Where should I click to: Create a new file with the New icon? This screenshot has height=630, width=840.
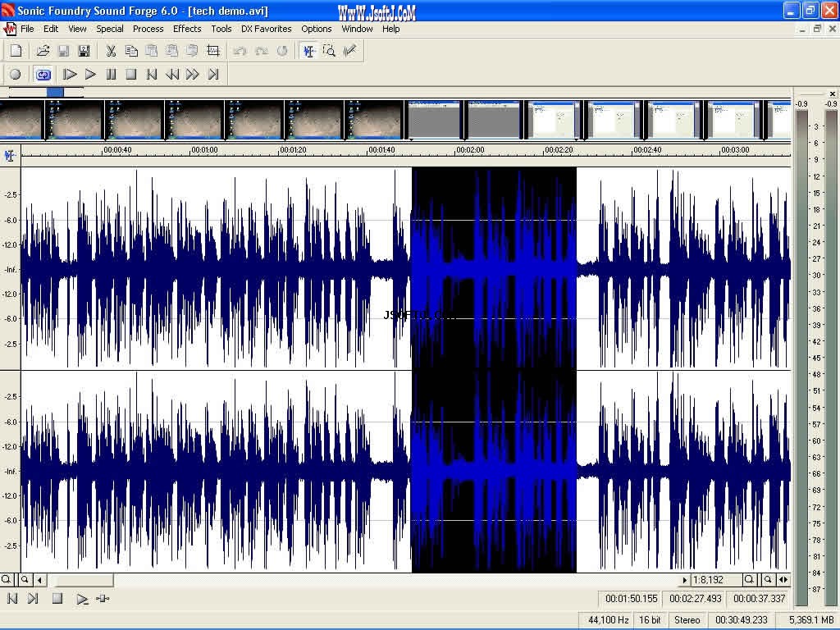16,51
